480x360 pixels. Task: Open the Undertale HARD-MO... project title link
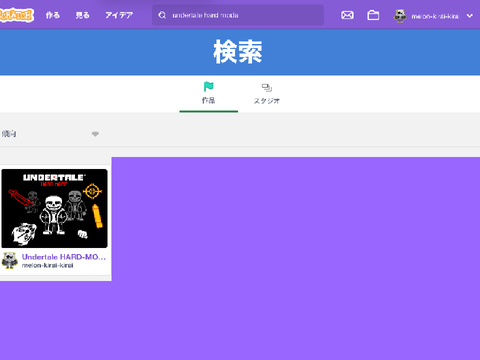point(64,257)
